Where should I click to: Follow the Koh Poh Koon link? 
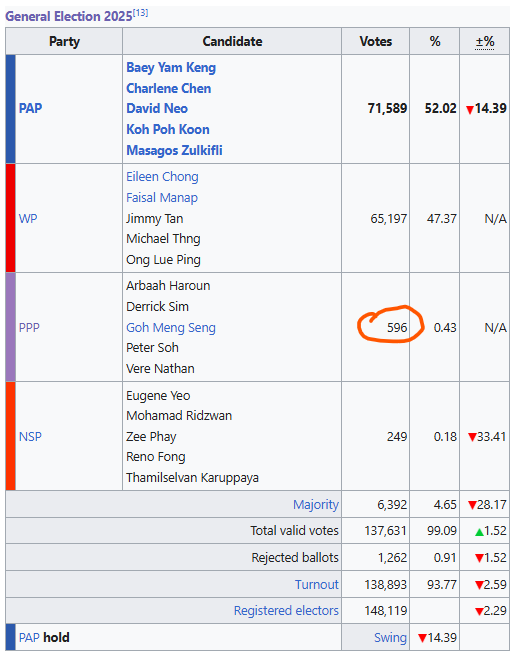168,129
